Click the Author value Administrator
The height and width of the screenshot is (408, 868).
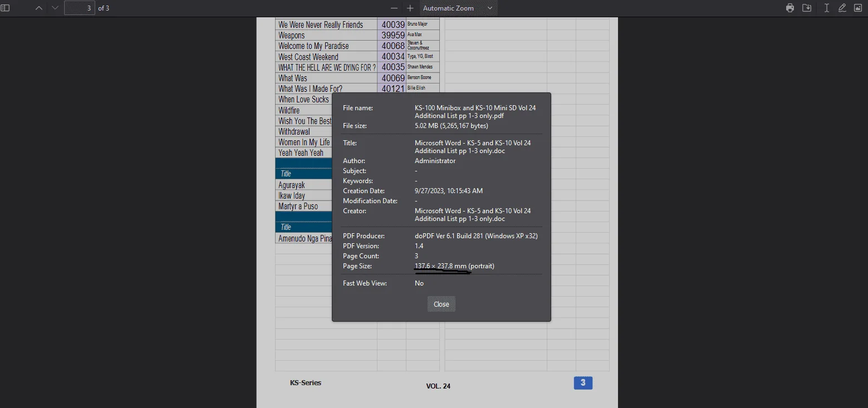tap(435, 161)
